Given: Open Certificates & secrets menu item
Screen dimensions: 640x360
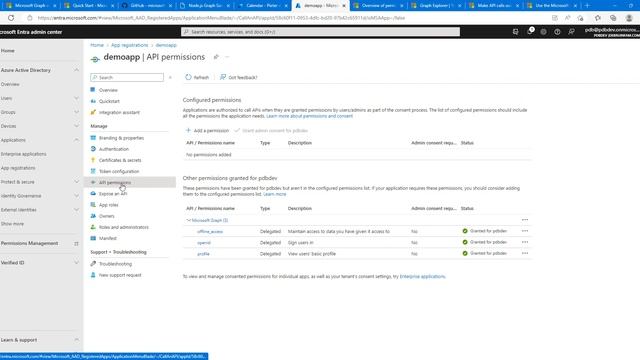Looking at the screenshot, I should tap(120, 160).
